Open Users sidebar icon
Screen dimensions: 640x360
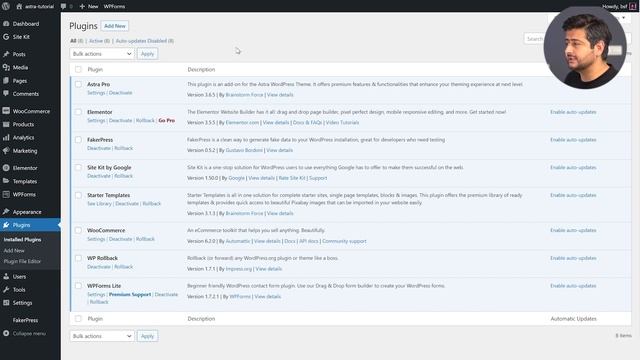[x=6, y=276]
